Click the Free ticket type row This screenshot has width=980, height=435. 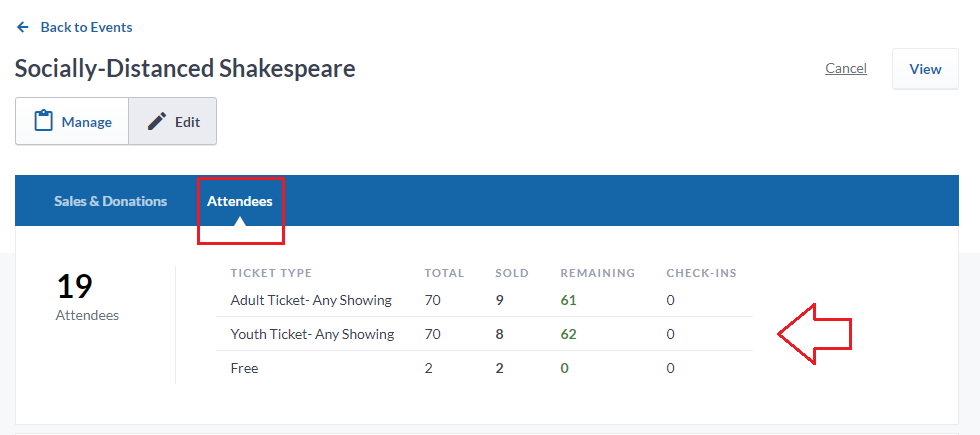point(484,368)
